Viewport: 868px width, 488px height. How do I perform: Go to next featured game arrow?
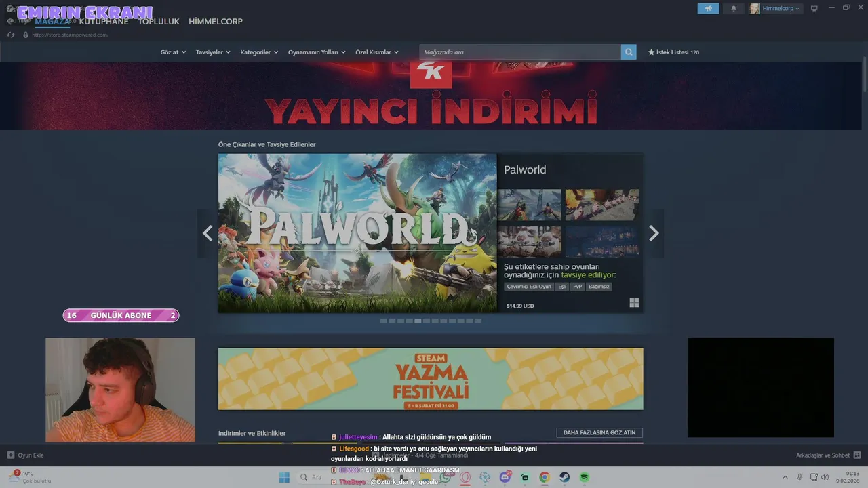(x=654, y=233)
